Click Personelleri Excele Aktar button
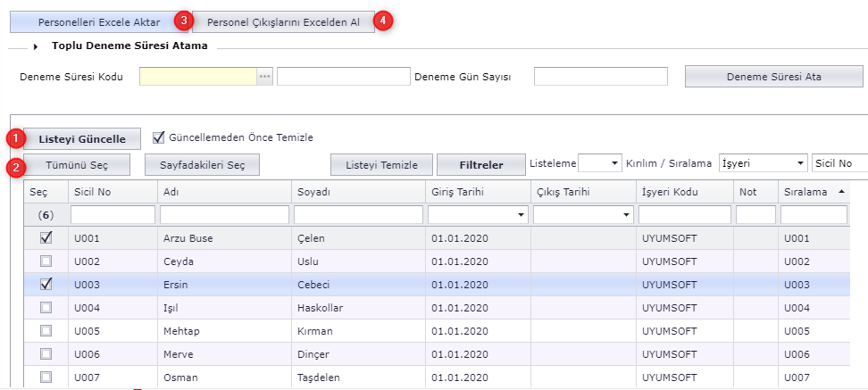The width and height of the screenshot is (868, 390). pyautogui.click(x=99, y=22)
